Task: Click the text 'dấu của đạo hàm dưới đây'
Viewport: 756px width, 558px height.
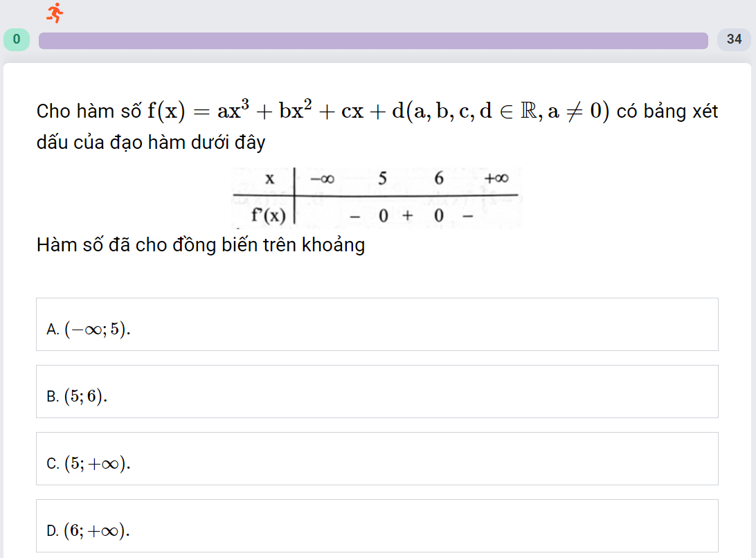Action: click(151, 143)
